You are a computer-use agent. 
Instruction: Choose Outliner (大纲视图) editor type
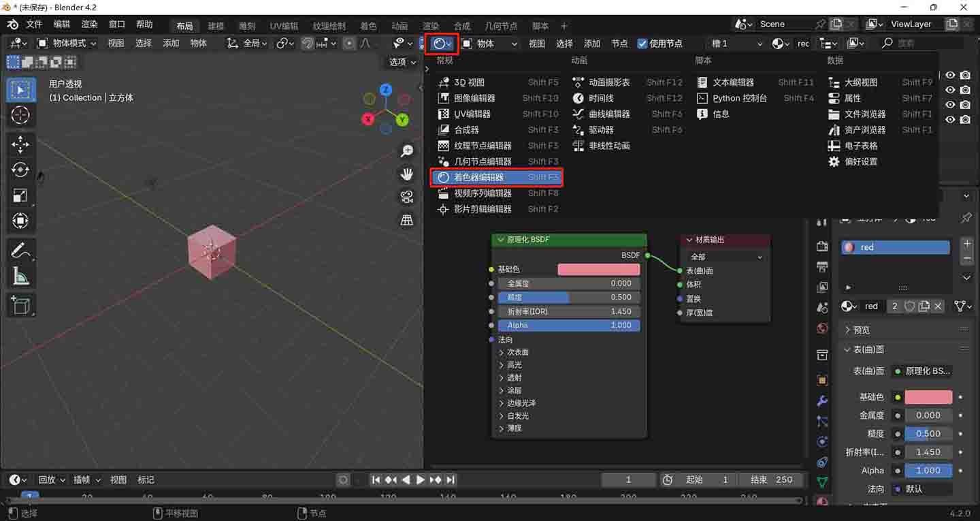(x=880, y=82)
